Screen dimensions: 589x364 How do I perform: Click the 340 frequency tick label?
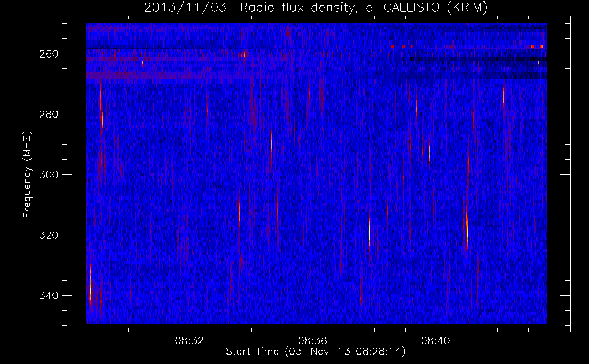click(x=48, y=296)
